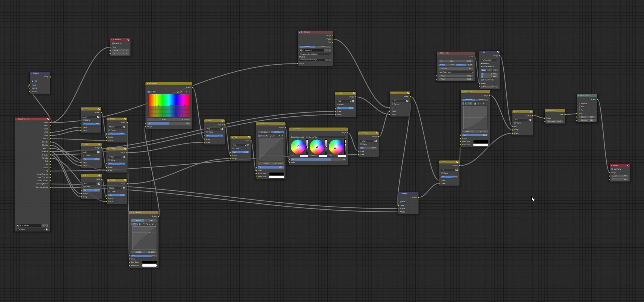The width and height of the screenshot is (644, 302).
Task: Toggle the Composite node preview icon
Action: point(128,40)
